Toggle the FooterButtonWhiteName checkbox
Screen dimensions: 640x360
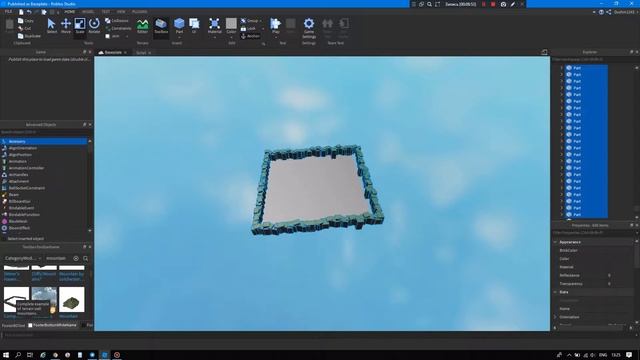[30, 325]
